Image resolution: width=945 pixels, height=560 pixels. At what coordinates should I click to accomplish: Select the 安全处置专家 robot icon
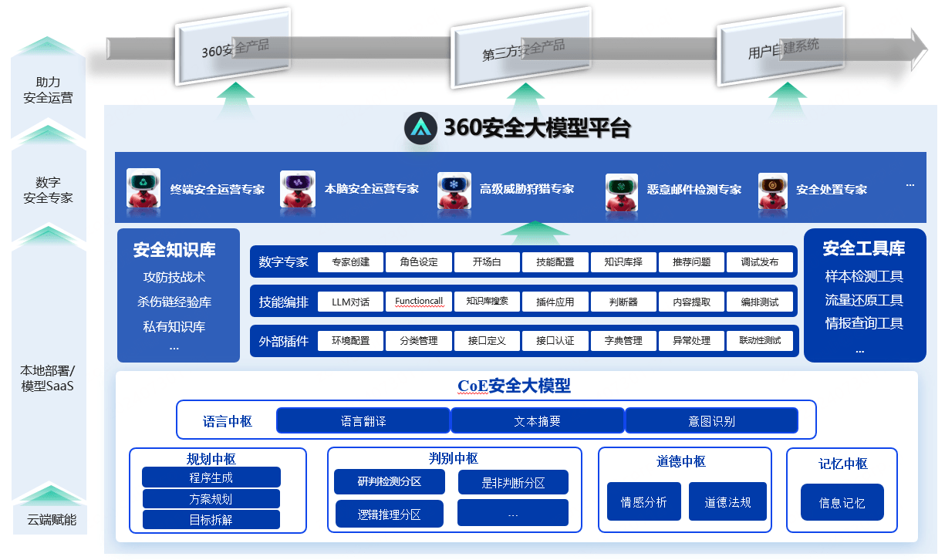[773, 191]
